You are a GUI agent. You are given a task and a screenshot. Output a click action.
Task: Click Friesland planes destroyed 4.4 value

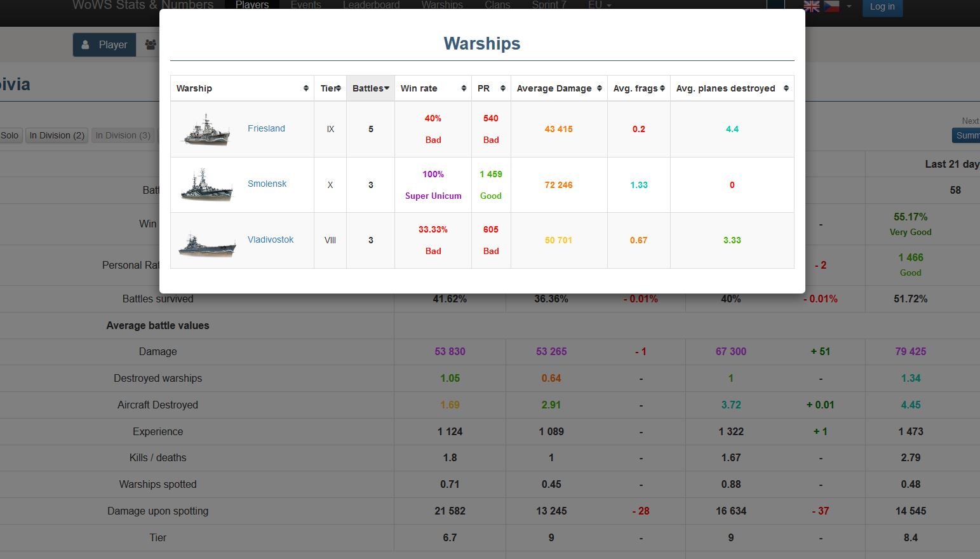click(x=732, y=129)
